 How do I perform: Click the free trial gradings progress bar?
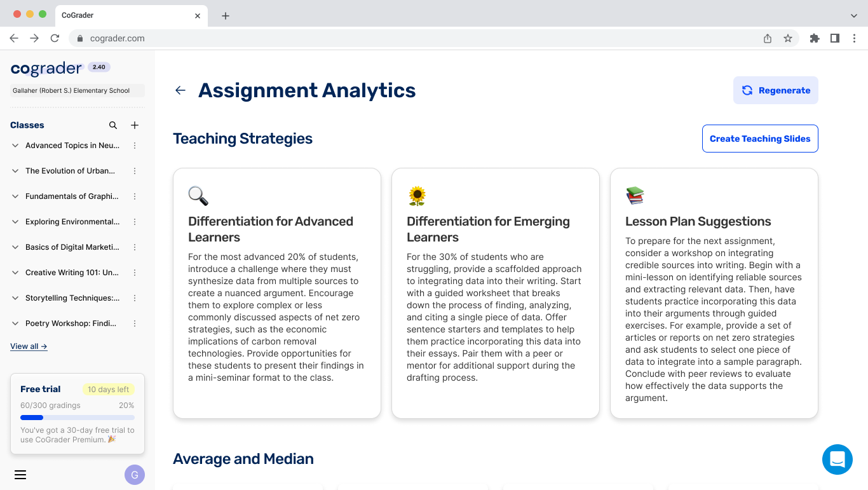[78, 418]
